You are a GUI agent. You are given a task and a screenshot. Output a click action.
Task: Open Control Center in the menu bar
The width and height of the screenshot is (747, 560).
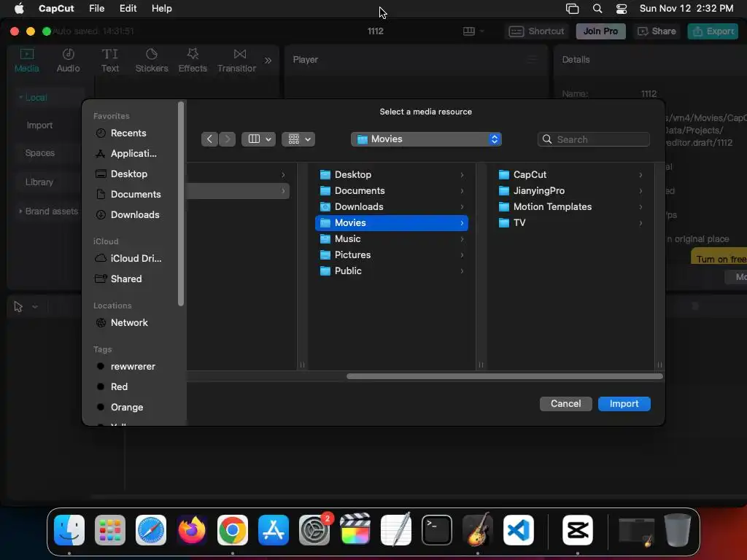(622, 9)
